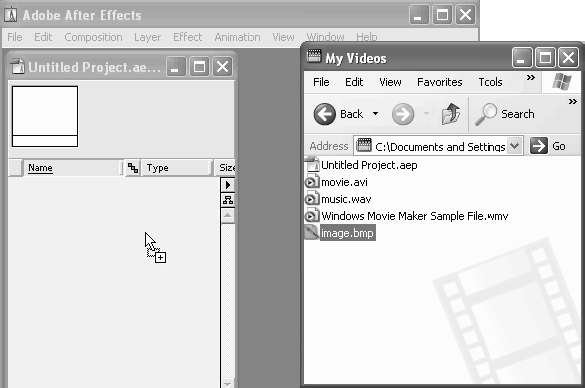This screenshot has width=585, height=388.
Task: Click the Forward arrow navigation icon
Action: pyautogui.click(x=403, y=114)
